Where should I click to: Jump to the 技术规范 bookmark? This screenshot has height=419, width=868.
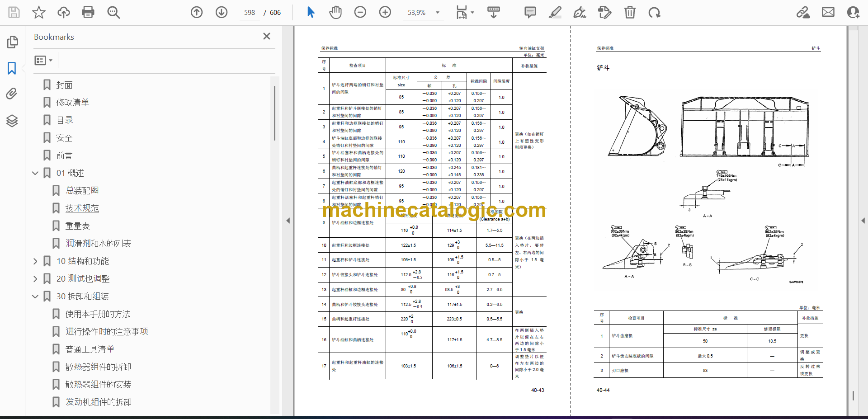(82, 208)
